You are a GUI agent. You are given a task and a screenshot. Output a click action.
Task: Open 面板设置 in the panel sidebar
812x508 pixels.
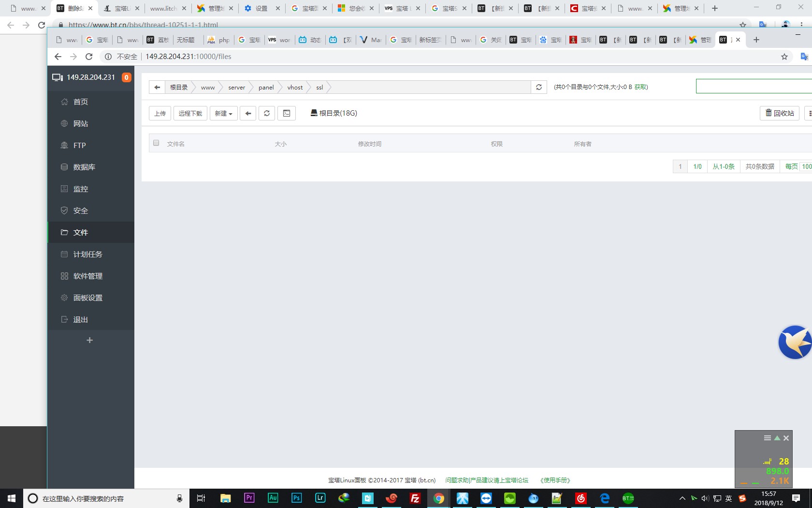tap(91, 298)
